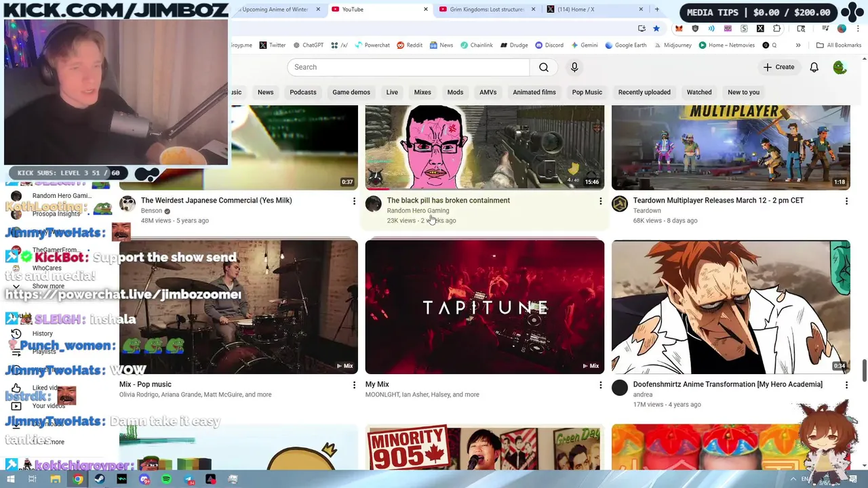Screen dimensions: 868x488
Task: Open ChatGPT bookmark
Action: 309,45
